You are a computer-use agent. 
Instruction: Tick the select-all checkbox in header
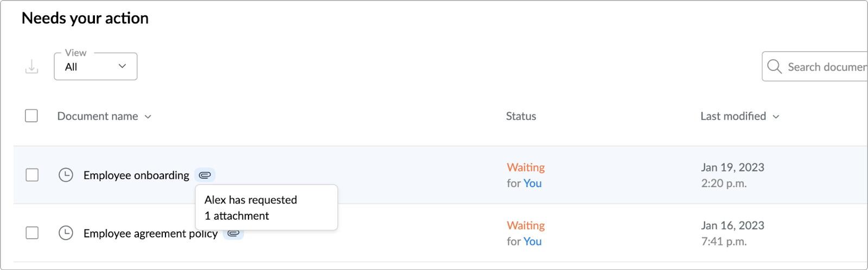point(31,116)
